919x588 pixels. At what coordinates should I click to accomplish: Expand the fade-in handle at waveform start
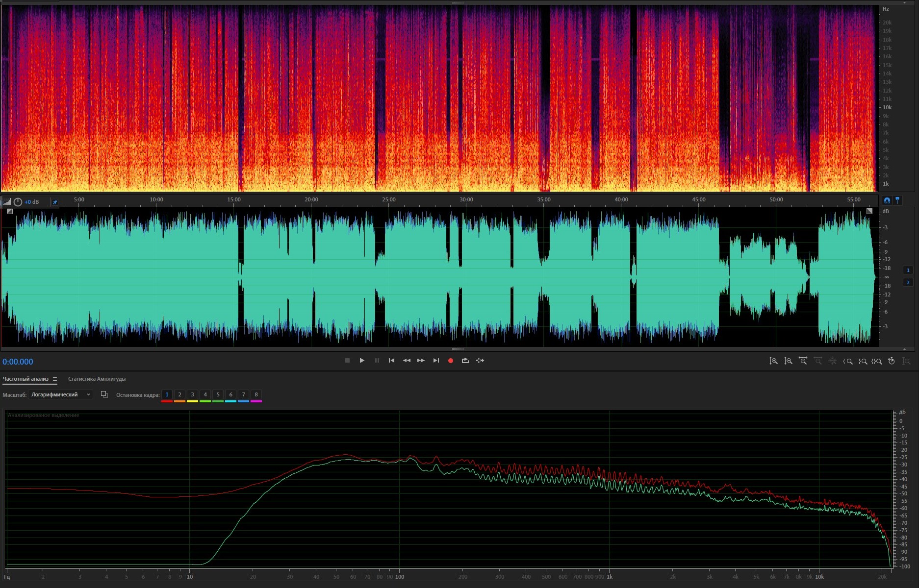pyautogui.click(x=10, y=212)
